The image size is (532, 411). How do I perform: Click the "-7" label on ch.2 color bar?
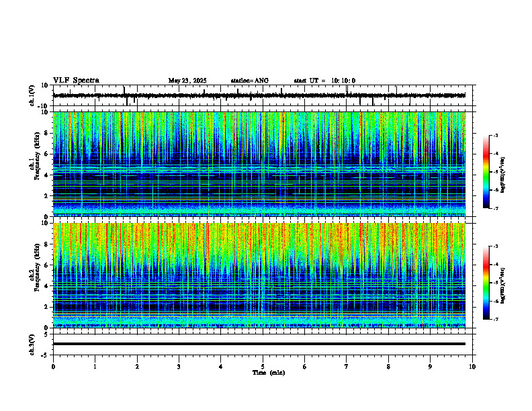(x=496, y=319)
